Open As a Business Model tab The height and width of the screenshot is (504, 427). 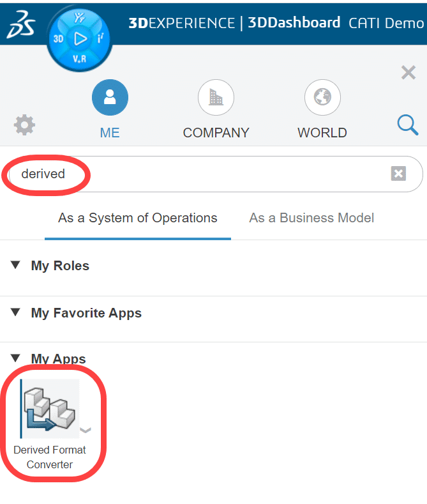(x=311, y=218)
